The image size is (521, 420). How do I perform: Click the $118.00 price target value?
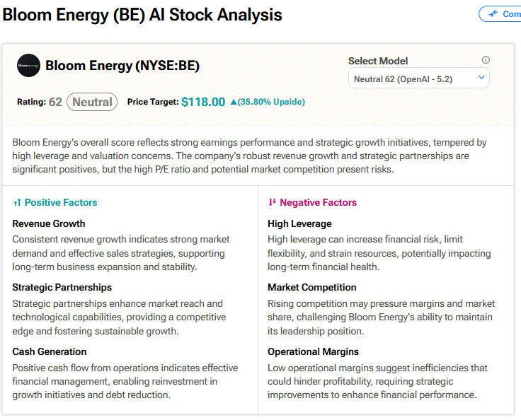203,102
